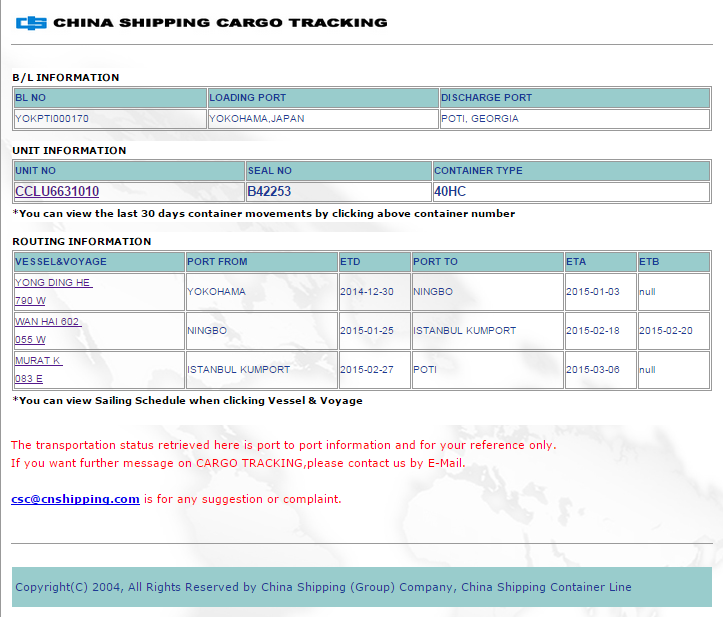Click the UNIT INFORMATION heading

pyautogui.click(x=69, y=150)
